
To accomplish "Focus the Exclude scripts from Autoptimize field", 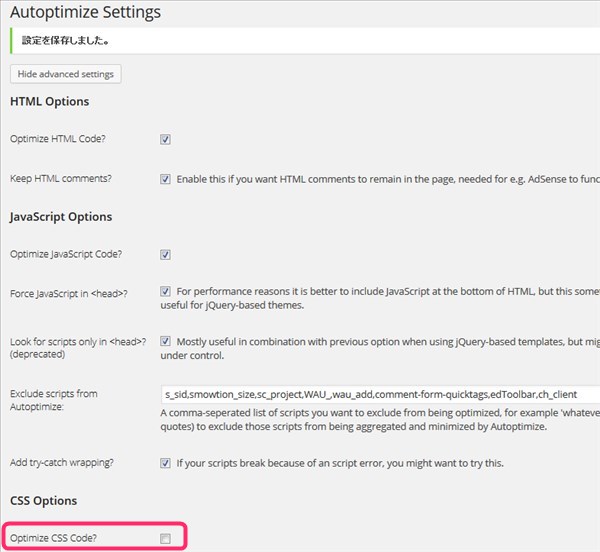I will 380,394.
